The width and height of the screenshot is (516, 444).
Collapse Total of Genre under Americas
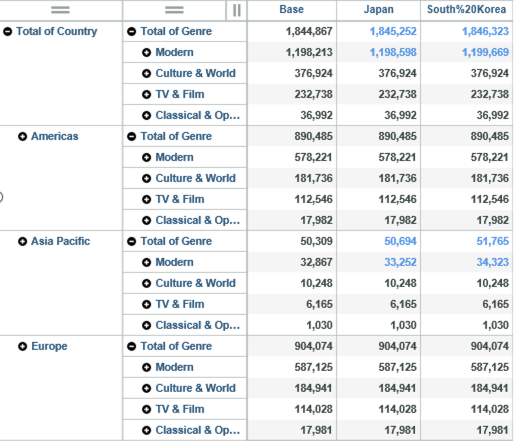pyautogui.click(x=132, y=137)
